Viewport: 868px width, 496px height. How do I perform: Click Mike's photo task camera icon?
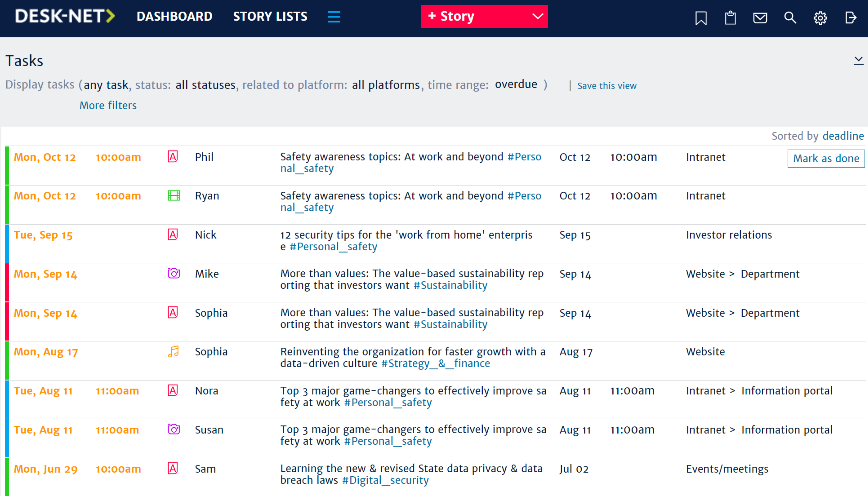tap(174, 273)
